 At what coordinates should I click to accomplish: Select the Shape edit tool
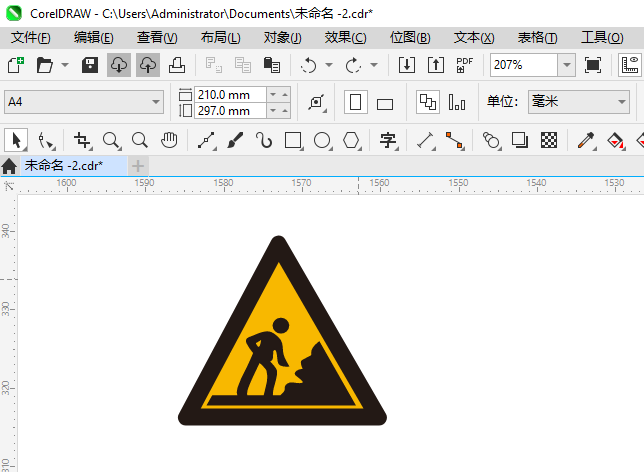46,140
